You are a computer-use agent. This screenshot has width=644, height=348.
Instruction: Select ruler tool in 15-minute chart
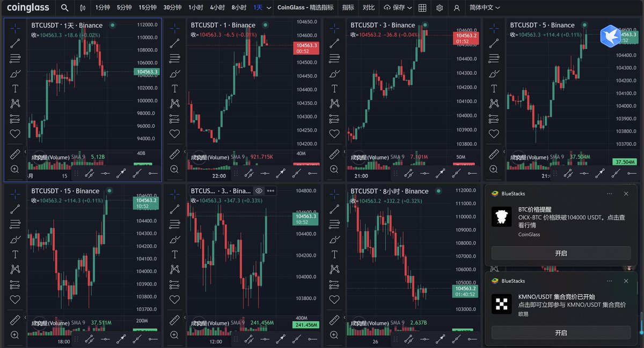[15, 320]
